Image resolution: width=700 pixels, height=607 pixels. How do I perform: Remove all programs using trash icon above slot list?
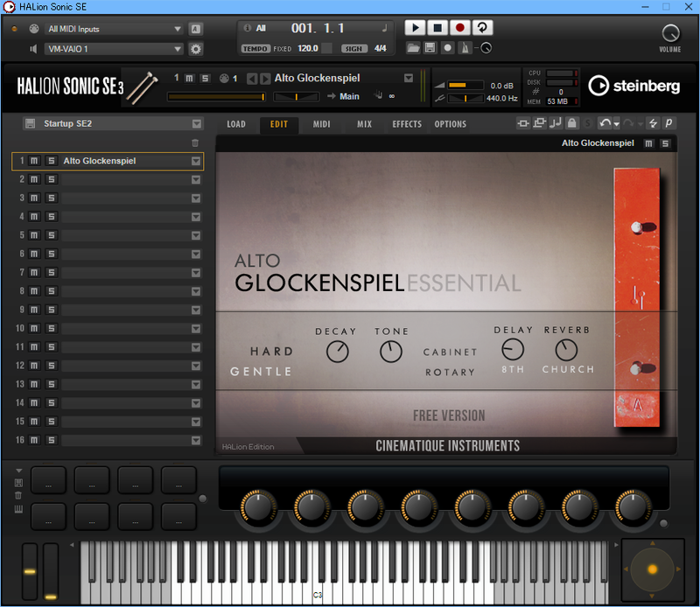pyautogui.click(x=195, y=143)
